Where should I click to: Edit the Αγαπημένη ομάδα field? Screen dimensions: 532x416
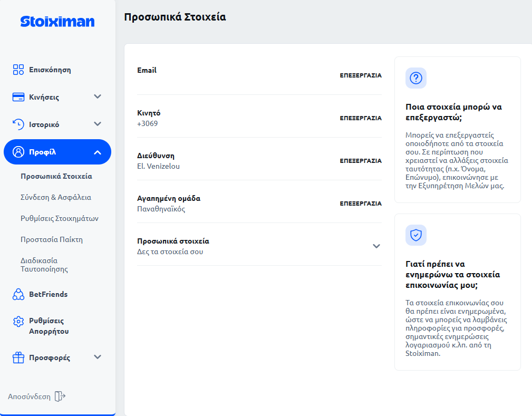point(361,204)
